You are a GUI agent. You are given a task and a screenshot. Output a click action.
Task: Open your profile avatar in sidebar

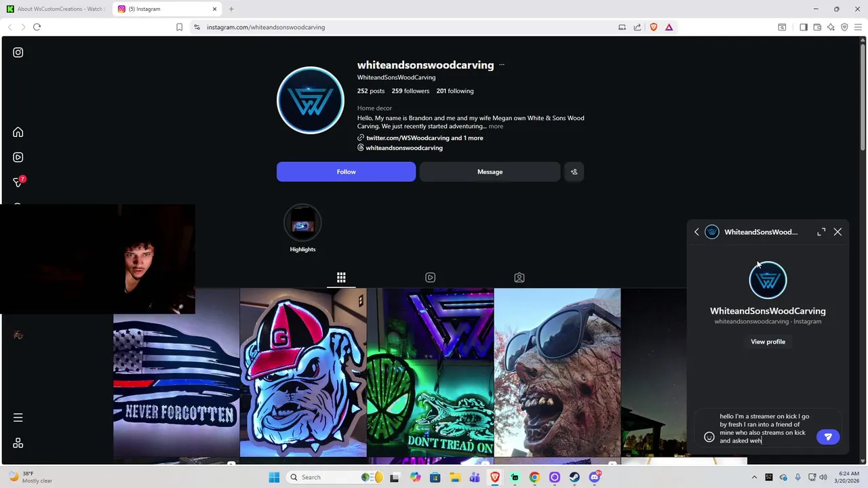(18, 335)
